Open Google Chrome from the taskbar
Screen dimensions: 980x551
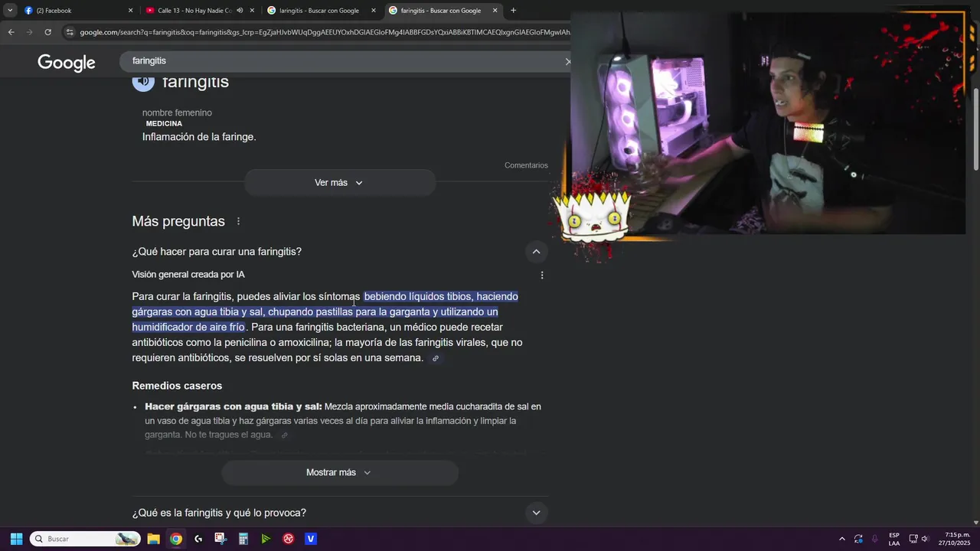click(x=176, y=539)
